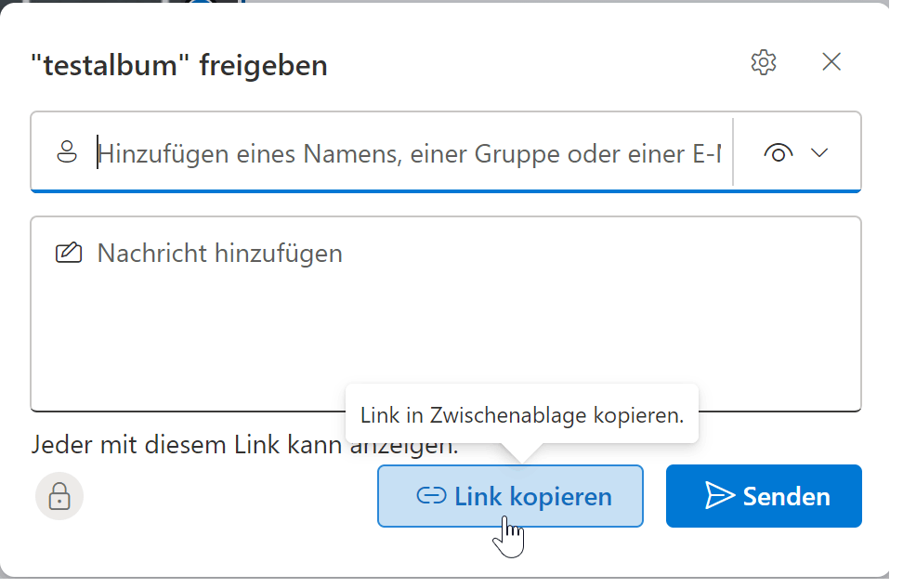903x588 pixels.
Task: Click the word 'freigeben' in the dialog heading
Action: click(263, 66)
